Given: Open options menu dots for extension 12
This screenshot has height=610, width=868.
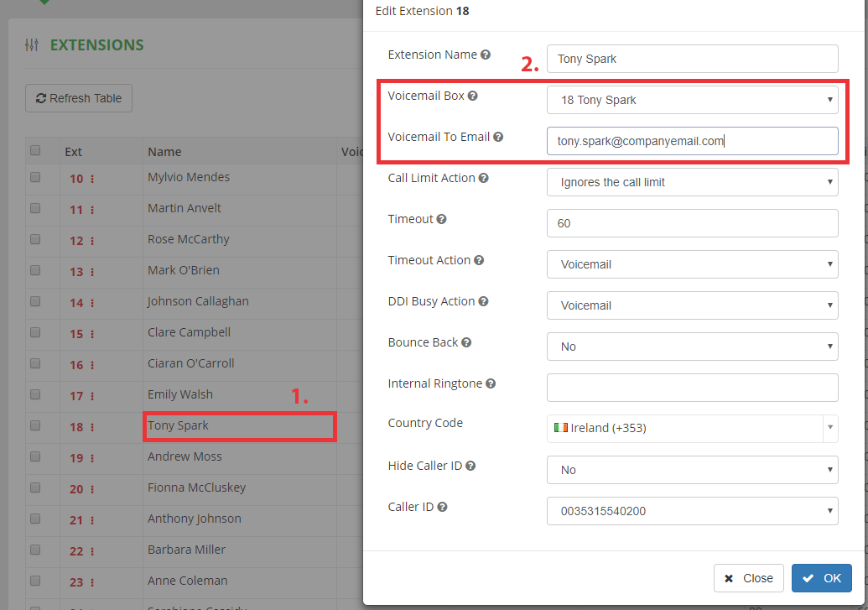Looking at the screenshot, I should click(x=92, y=241).
